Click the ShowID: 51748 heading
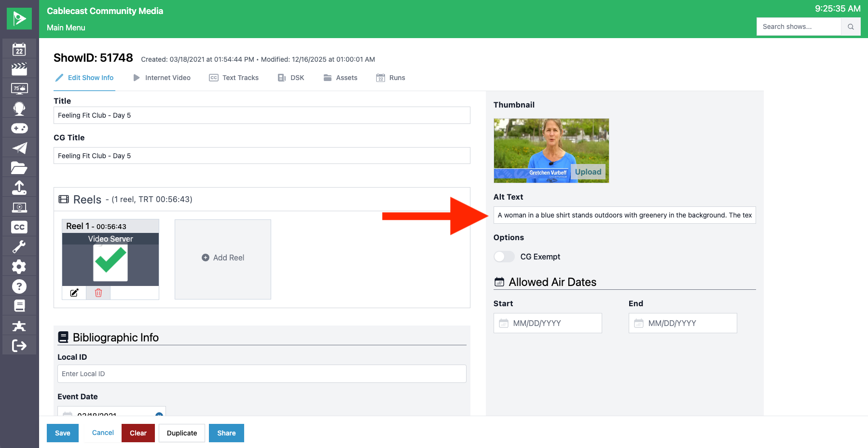This screenshot has height=448, width=868. click(93, 58)
